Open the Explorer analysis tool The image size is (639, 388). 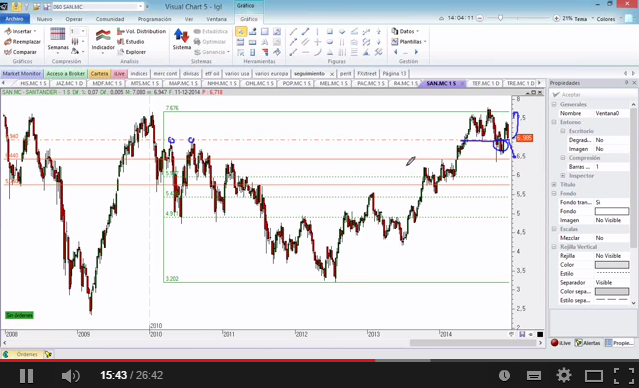pos(132,52)
